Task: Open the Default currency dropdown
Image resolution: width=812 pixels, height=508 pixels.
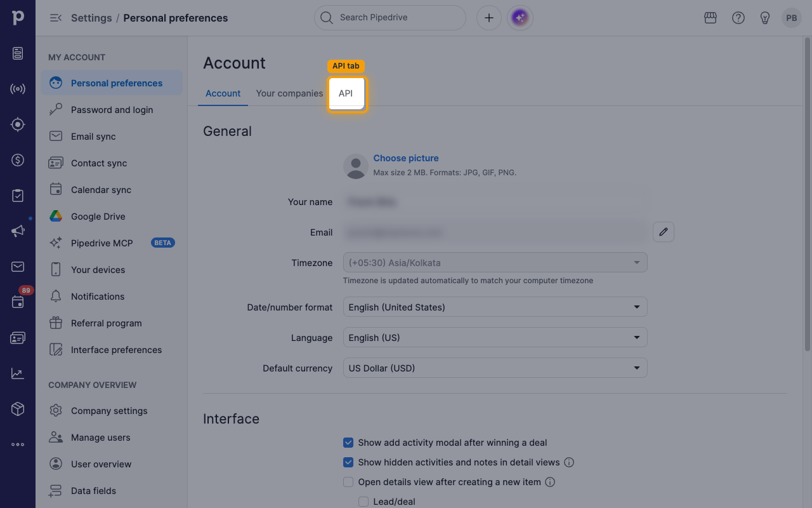Action: 495,368
